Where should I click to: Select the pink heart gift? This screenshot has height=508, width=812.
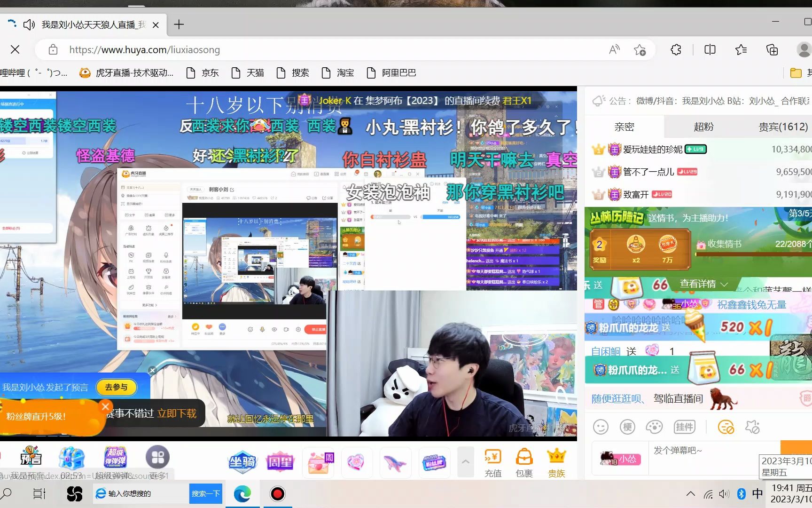[x=356, y=462]
